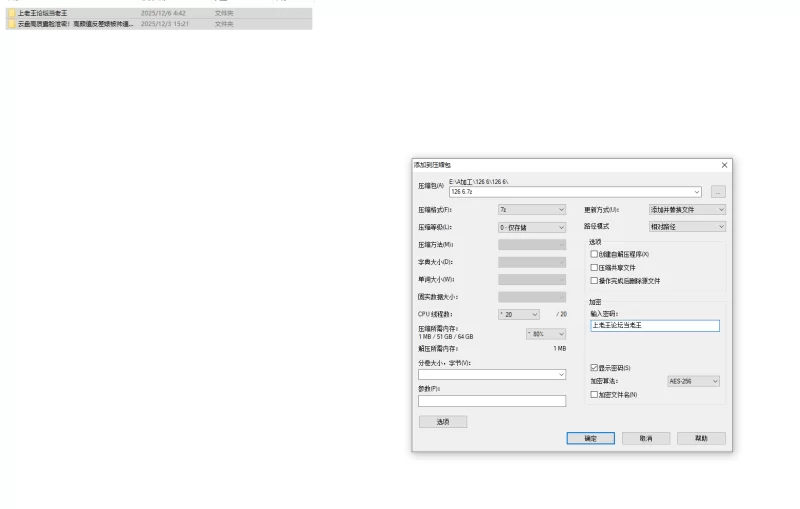Click the folder icon of 上老王论坛当老王
The width and height of the screenshot is (800, 509).
coord(12,13)
